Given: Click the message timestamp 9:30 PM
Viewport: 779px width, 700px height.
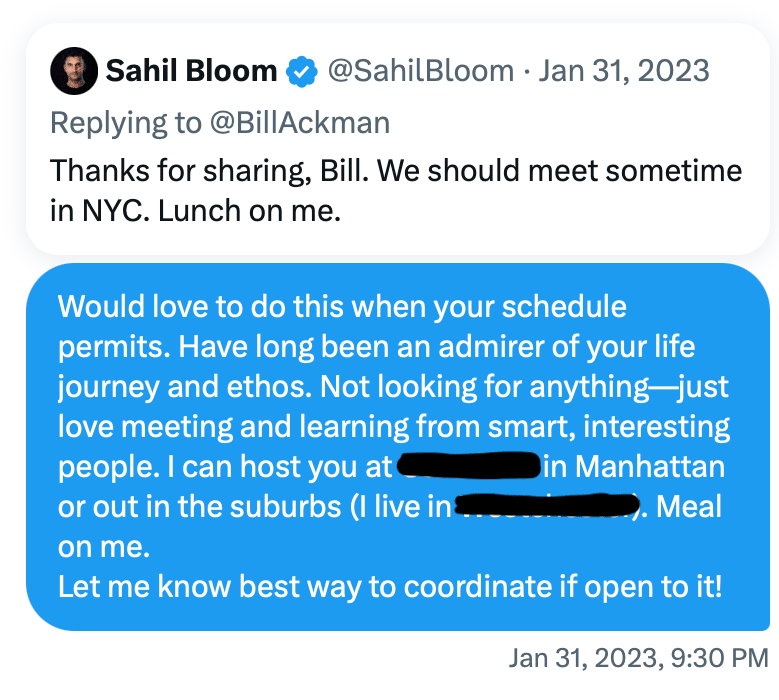Looking at the screenshot, I should pyautogui.click(x=719, y=658).
